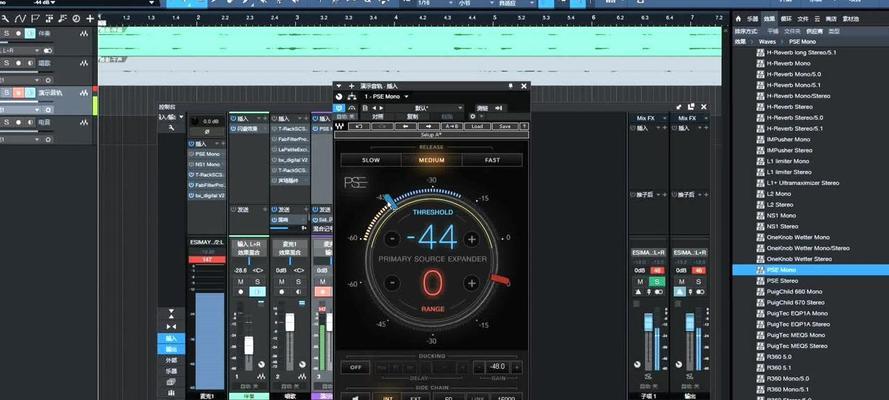The width and height of the screenshot is (889, 400).
Task: Go to next Waves preset arrow
Action: click(428, 126)
